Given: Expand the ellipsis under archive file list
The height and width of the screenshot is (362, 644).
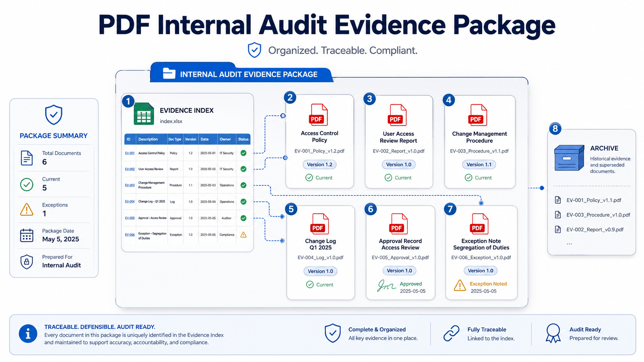Looking at the screenshot, I should pyautogui.click(x=569, y=243).
